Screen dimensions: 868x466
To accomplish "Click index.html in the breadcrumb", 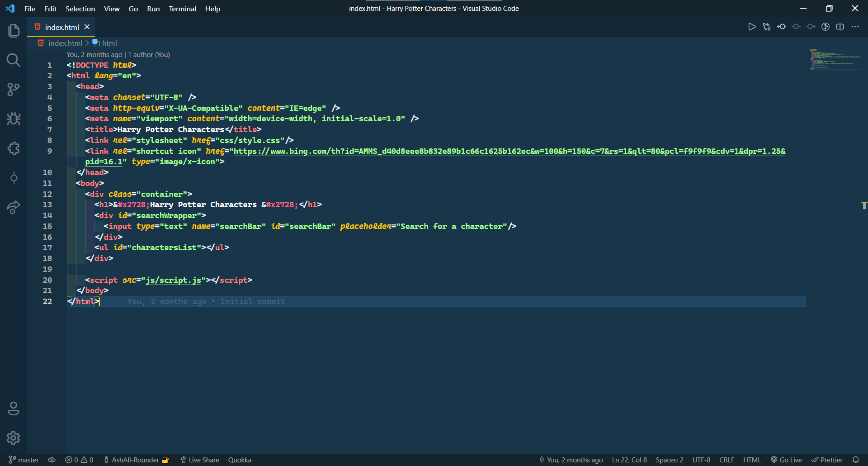I will (65, 43).
